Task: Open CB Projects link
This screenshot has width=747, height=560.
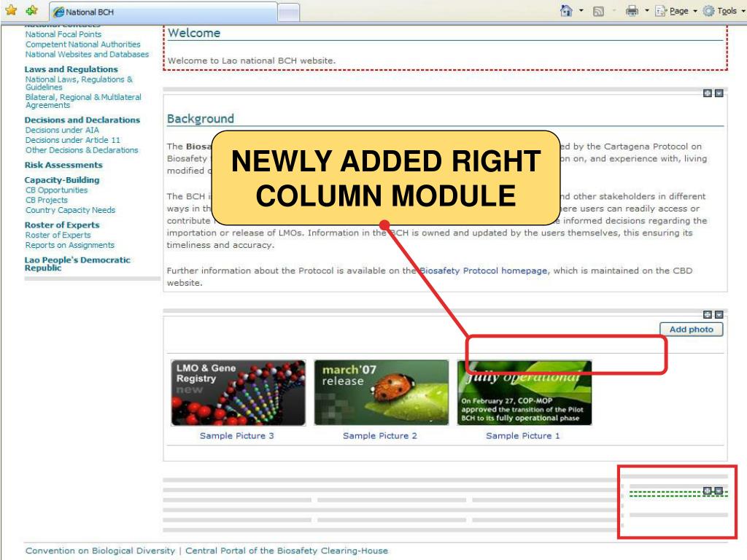Action: 46,200
